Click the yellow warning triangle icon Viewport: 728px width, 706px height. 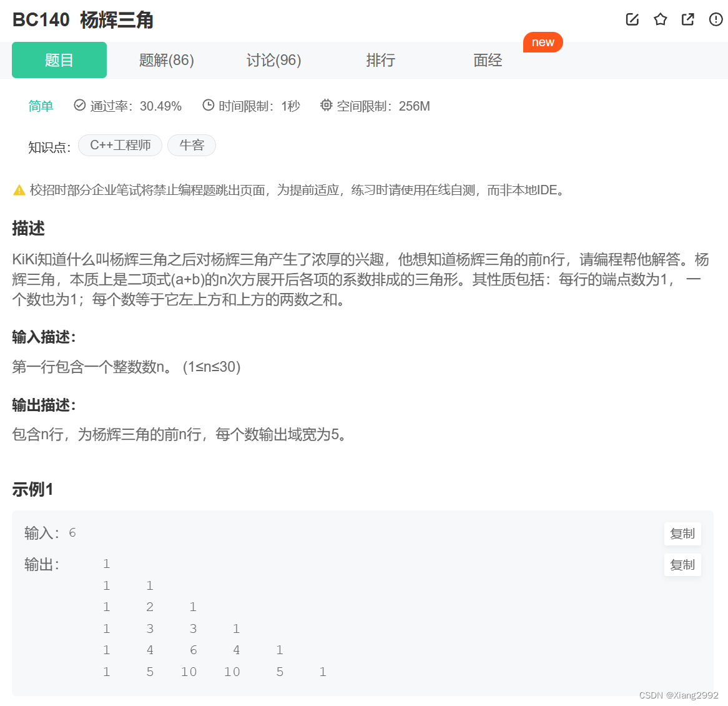[19, 189]
